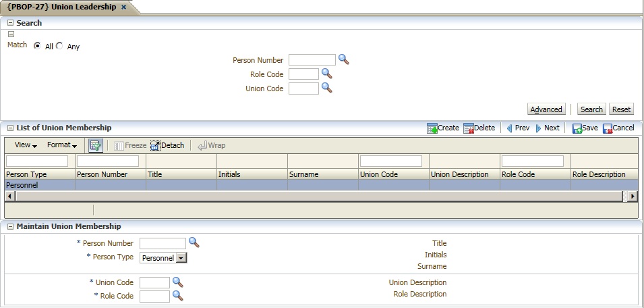Go to Next record
Screen dimensions: 644x308
point(547,128)
